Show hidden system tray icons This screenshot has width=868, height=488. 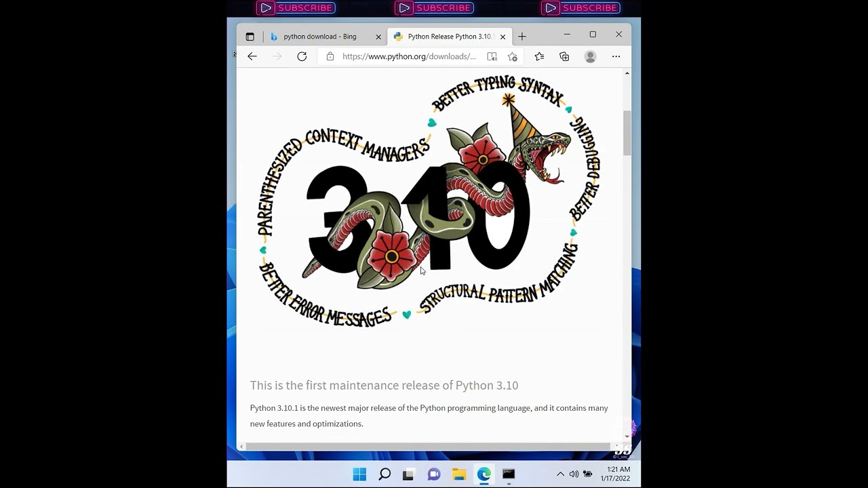coord(560,474)
